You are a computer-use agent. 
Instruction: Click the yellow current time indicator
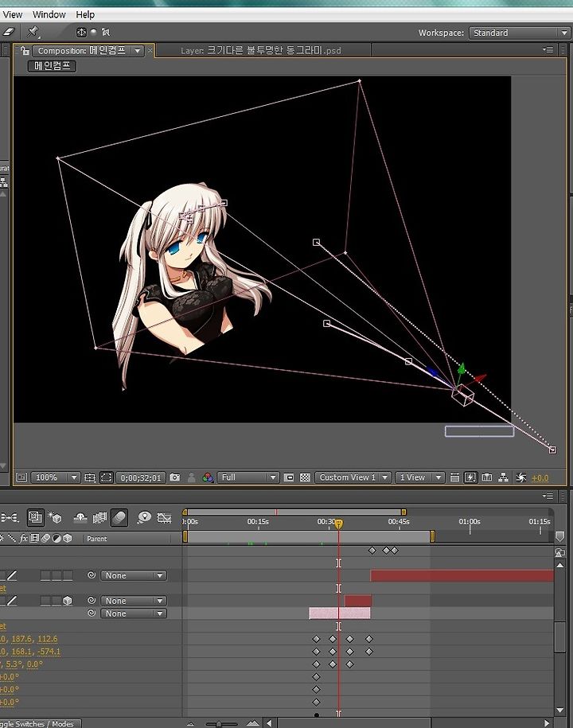[339, 524]
